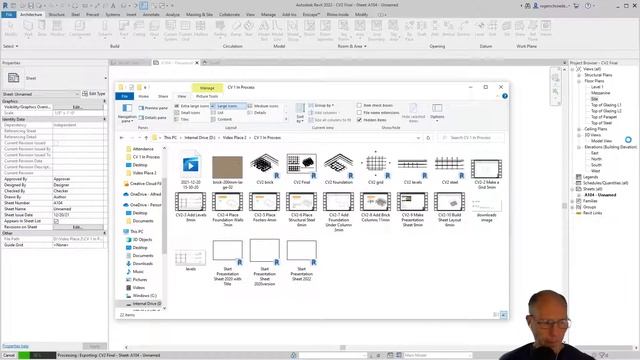Open the Revit Annotate ribbon tab

151,15
